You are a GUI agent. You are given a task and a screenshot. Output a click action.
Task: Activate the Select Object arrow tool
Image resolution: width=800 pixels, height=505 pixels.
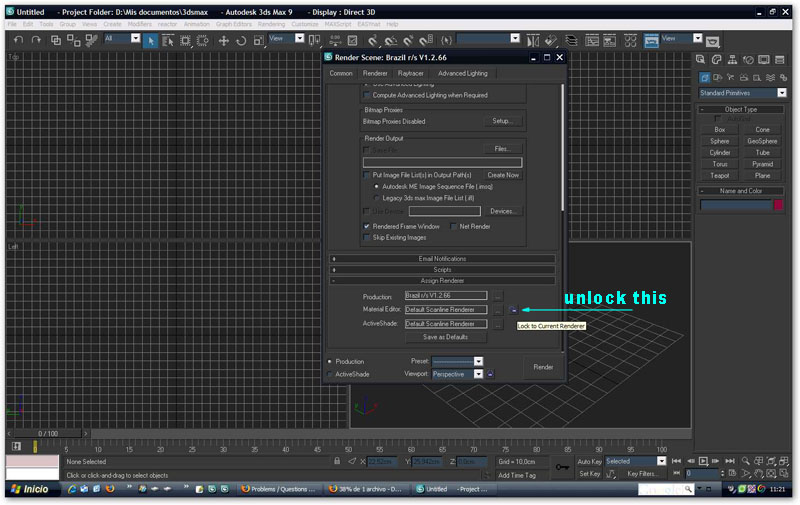pyautogui.click(x=151, y=40)
